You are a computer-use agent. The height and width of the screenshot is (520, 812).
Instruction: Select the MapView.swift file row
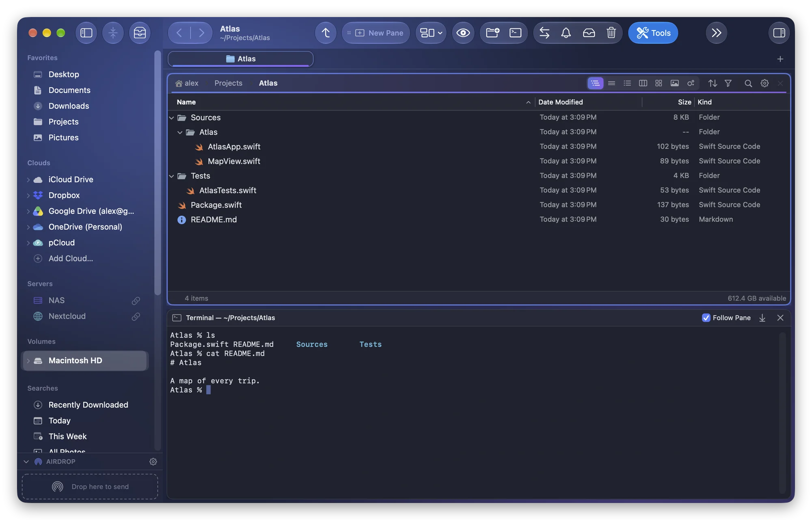point(479,162)
